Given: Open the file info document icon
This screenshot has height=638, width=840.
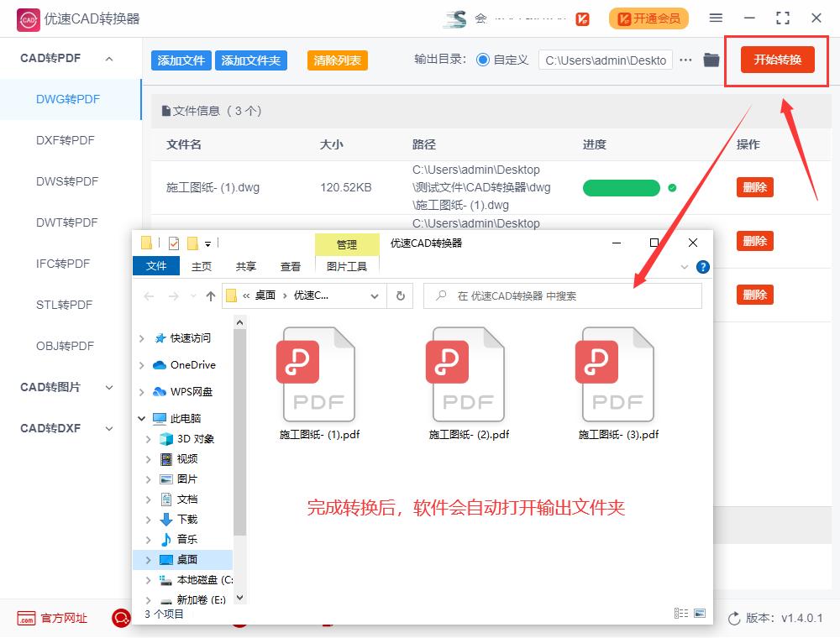Looking at the screenshot, I should [168, 110].
